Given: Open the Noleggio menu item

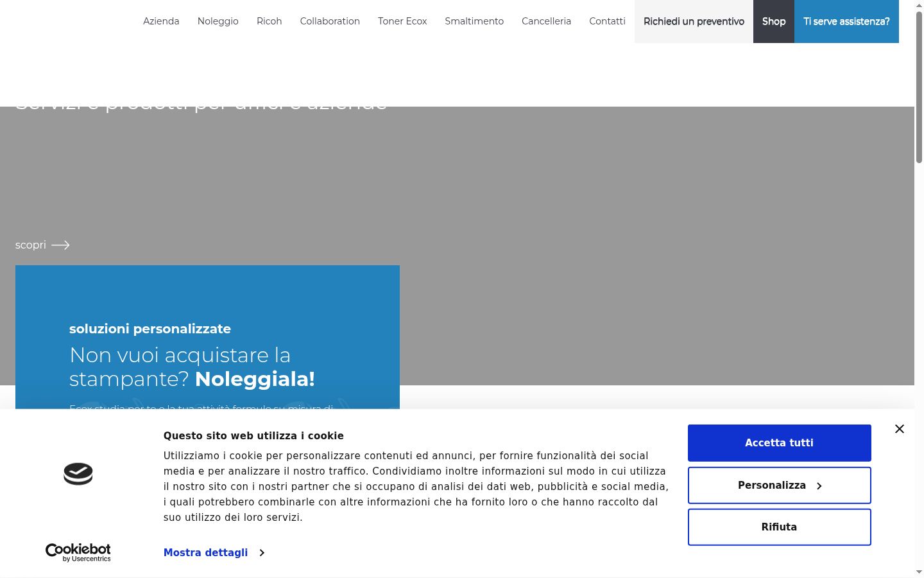Looking at the screenshot, I should click(x=218, y=21).
